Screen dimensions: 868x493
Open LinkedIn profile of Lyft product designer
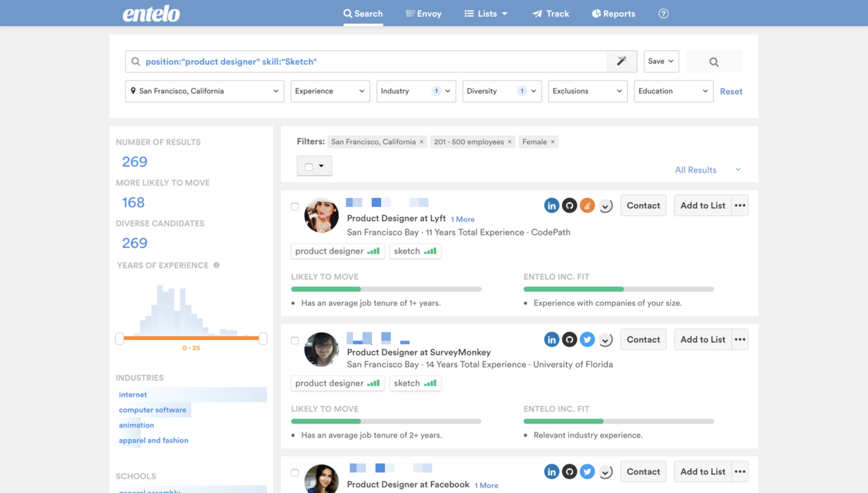coord(551,206)
